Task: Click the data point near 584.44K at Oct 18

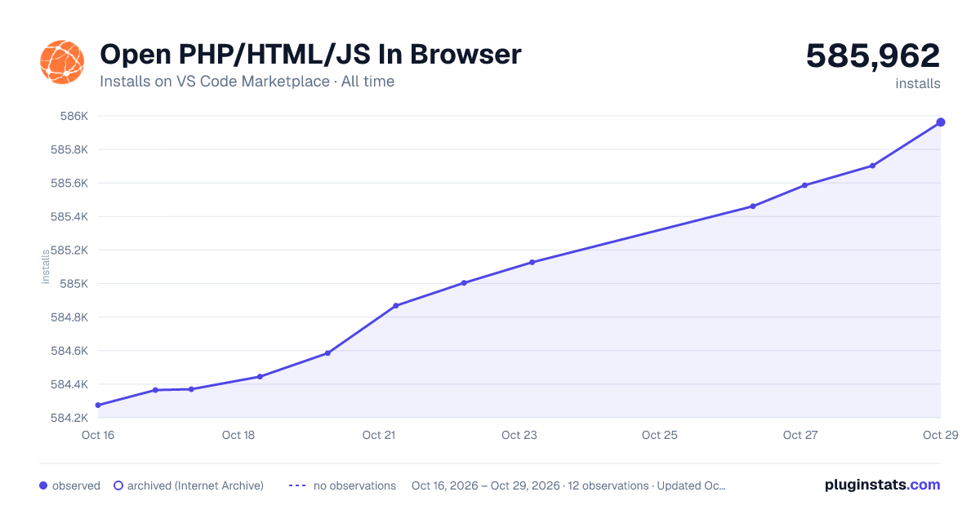Action: pyautogui.click(x=260, y=376)
